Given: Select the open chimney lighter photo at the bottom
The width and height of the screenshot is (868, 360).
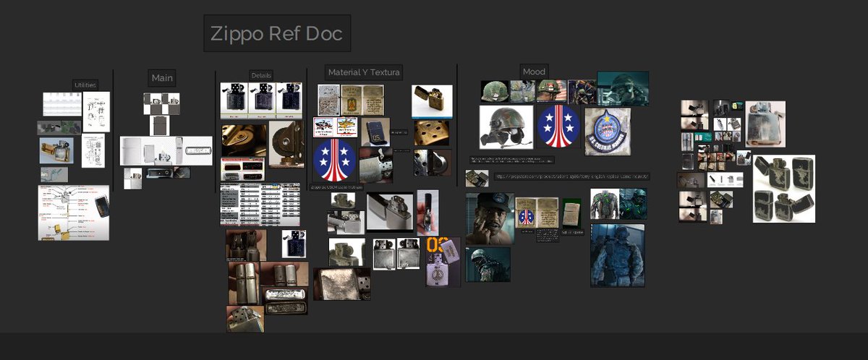Looking at the screenshot, I should 245,319.
